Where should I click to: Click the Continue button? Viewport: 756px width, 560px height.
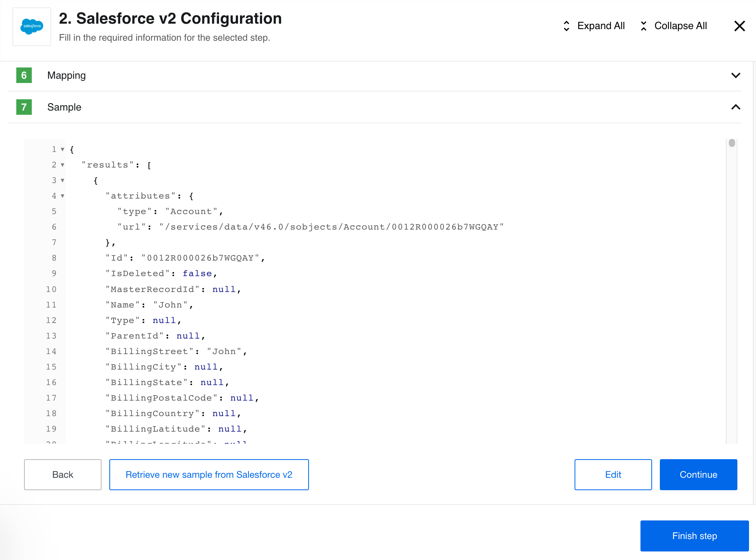pyautogui.click(x=699, y=475)
